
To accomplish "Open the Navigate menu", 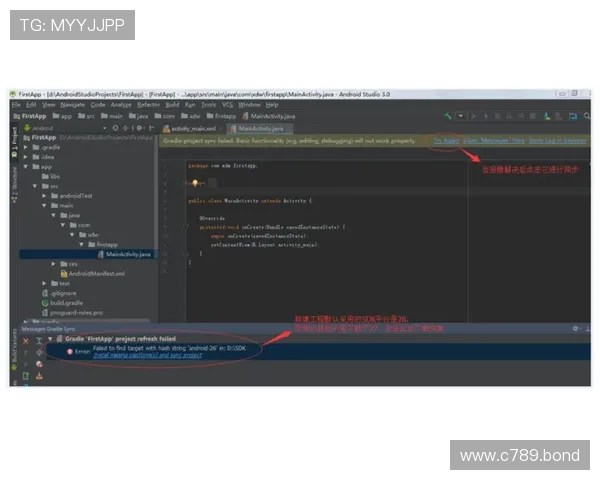I will click(72, 105).
